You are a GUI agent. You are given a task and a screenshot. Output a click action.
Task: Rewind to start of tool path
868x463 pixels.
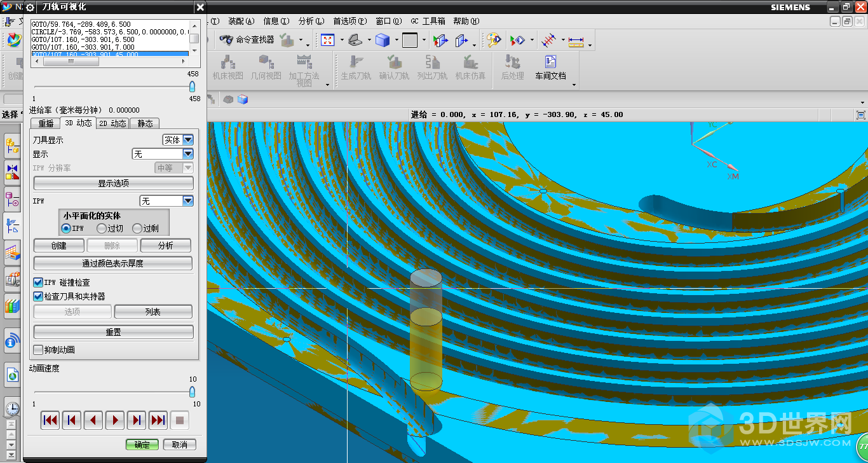pyautogui.click(x=50, y=420)
